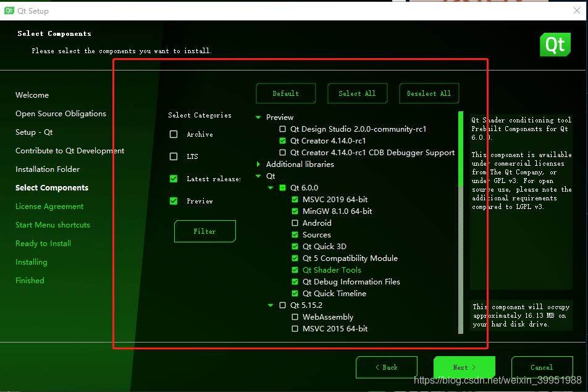Click the Finished step
The width and height of the screenshot is (588, 392).
(x=30, y=281)
